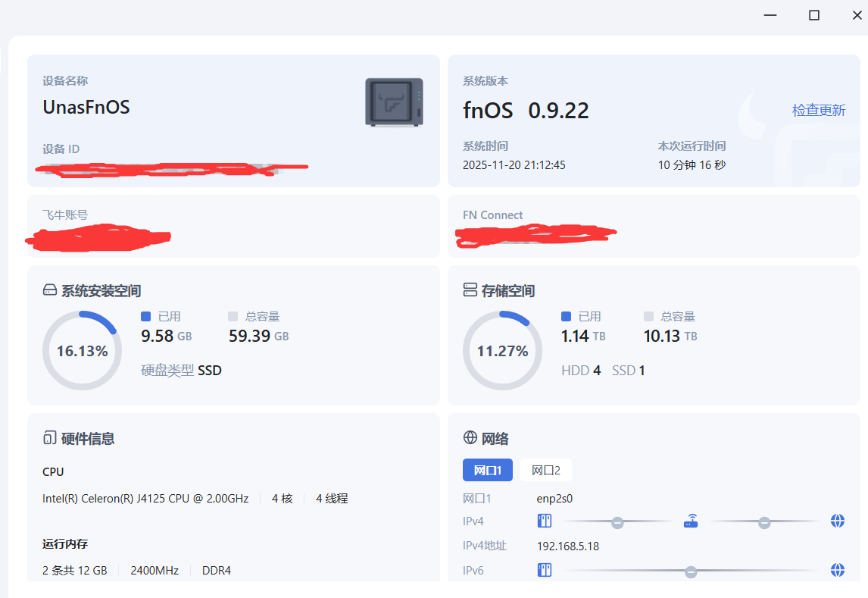Select the 网口1 tab
Screen dimensions: 868x598
488,470
